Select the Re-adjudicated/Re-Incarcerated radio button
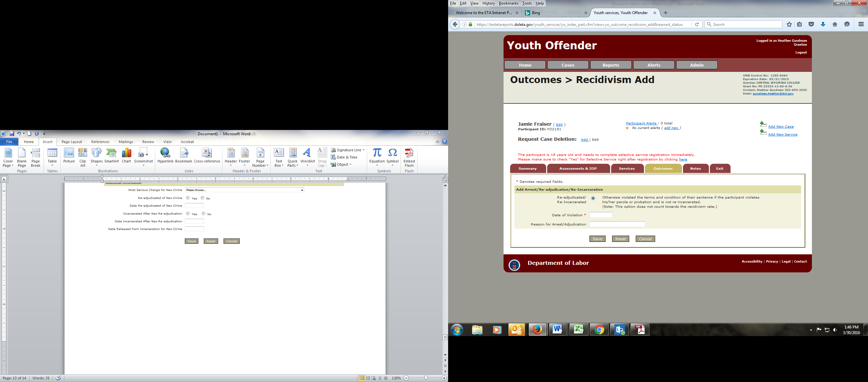Viewport: 868px width, 382px height. pyautogui.click(x=593, y=198)
